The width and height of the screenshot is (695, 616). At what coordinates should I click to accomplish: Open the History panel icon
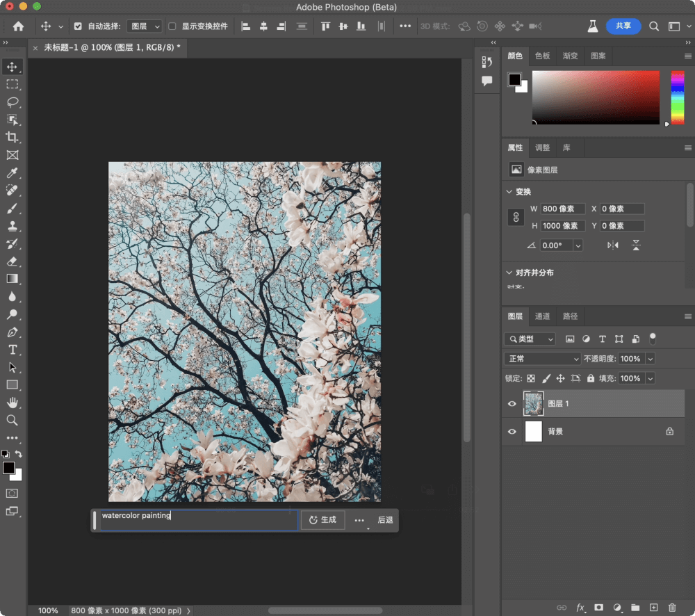pyautogui.click(x=486, y=63)
